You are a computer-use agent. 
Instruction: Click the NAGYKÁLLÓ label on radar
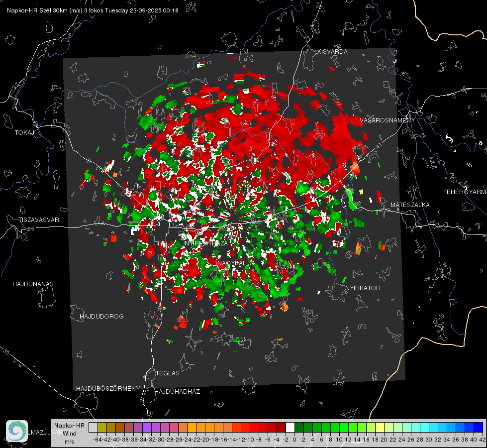coord(236,263)
